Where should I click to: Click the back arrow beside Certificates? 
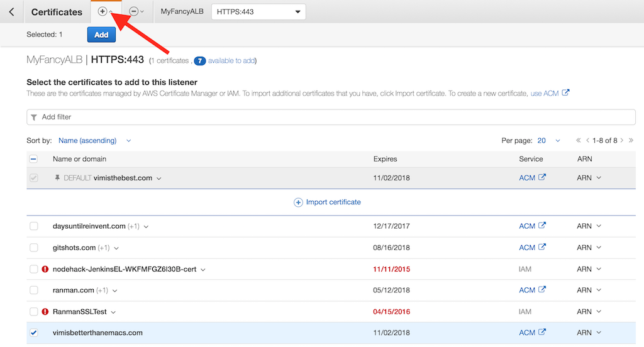(x=11, y=12)
